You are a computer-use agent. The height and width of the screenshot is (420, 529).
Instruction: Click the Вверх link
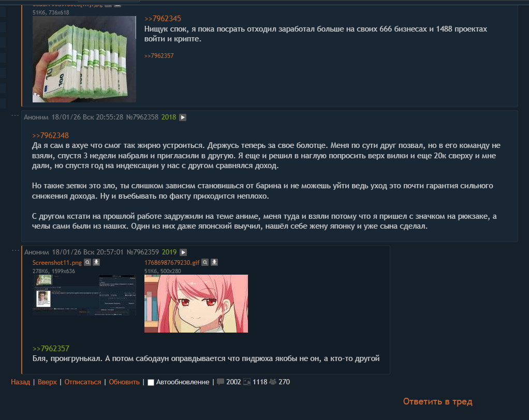[x=47, y=382]
